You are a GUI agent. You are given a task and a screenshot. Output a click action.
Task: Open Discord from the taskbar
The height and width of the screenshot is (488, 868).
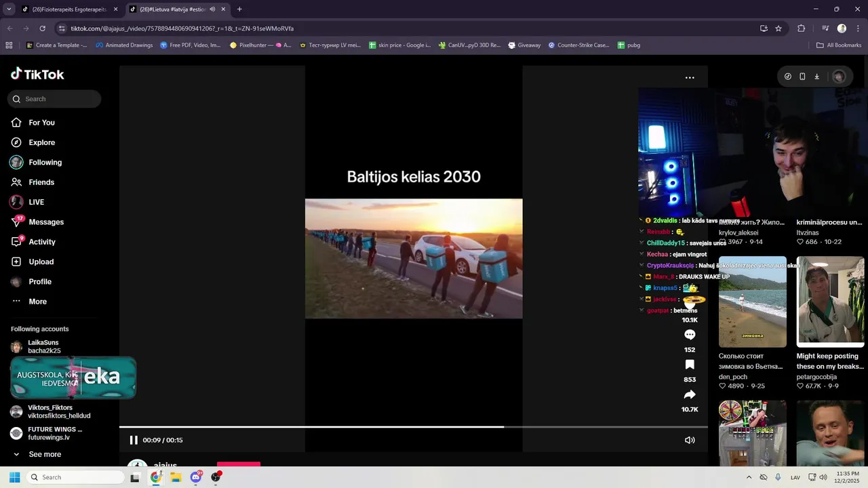click(196, 477)
